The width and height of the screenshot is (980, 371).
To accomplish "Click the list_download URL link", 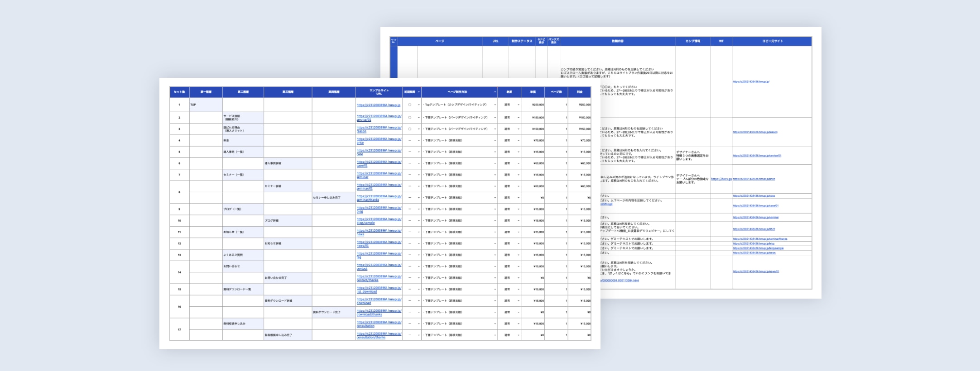I will pos(379,290).
